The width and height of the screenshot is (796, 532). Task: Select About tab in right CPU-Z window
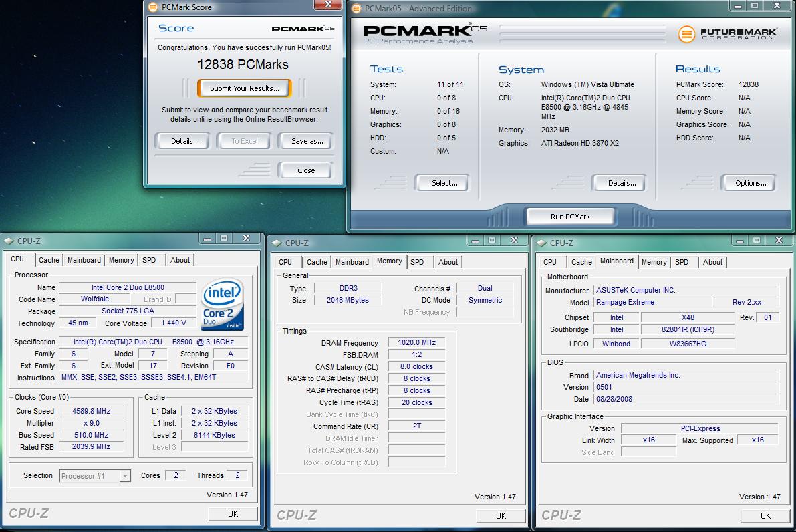(x=712, y=262)
